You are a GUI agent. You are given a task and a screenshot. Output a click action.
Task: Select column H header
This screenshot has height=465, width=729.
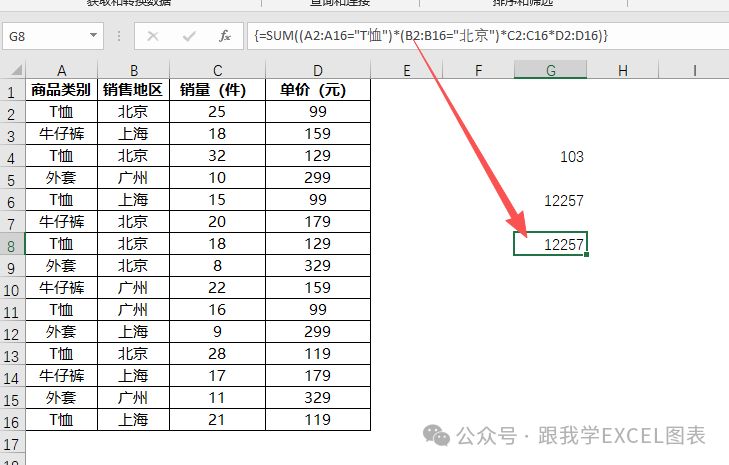coord(623,70)
